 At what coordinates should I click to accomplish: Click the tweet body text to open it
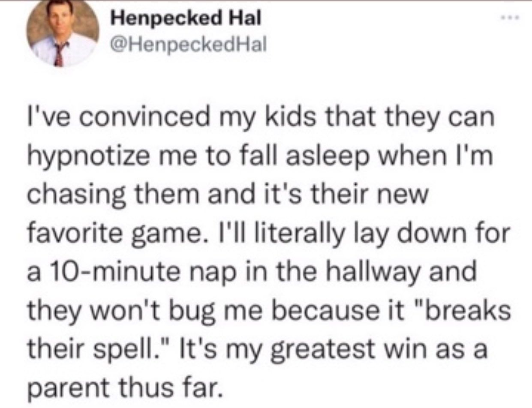269,251
